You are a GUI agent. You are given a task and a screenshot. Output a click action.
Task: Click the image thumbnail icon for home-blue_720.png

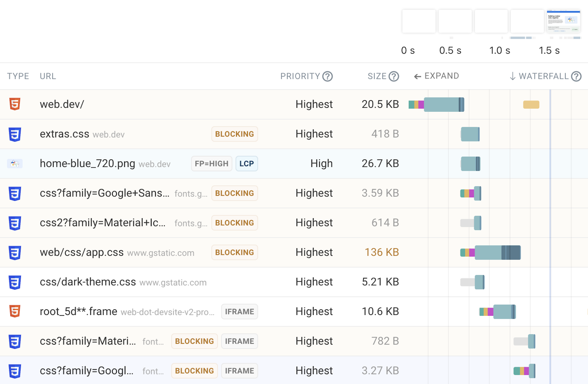click(14, 164)
